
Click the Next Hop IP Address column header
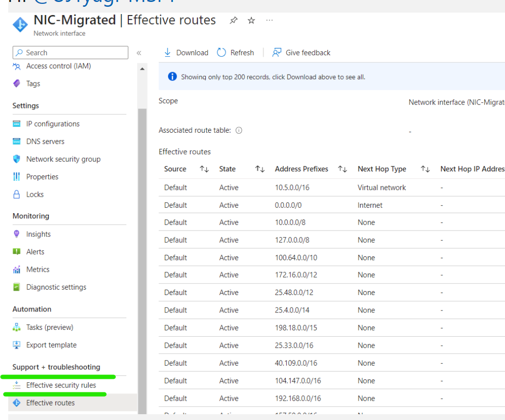(x=473, y=169)
